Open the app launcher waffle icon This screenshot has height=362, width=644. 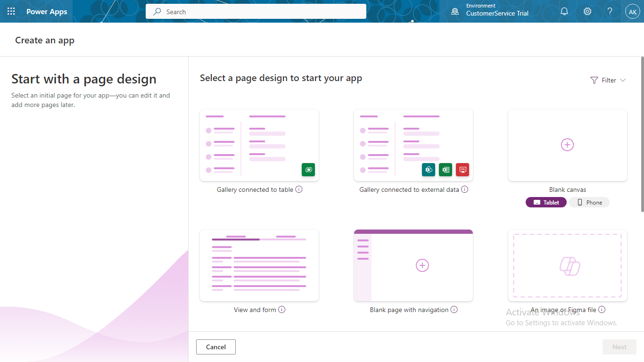click(11, 11)
